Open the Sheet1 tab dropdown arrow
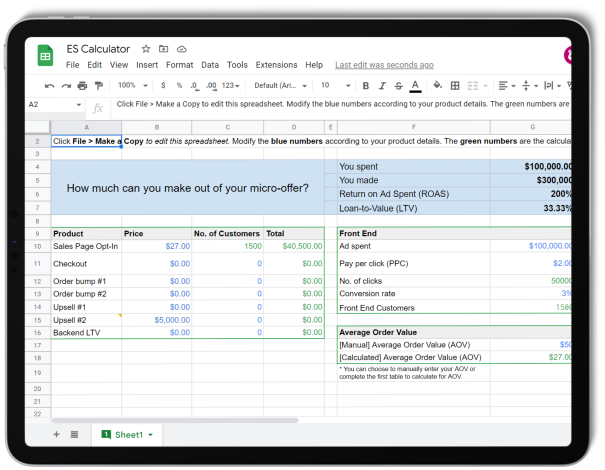This screenshot has height=470, width=605. (150, 435)
